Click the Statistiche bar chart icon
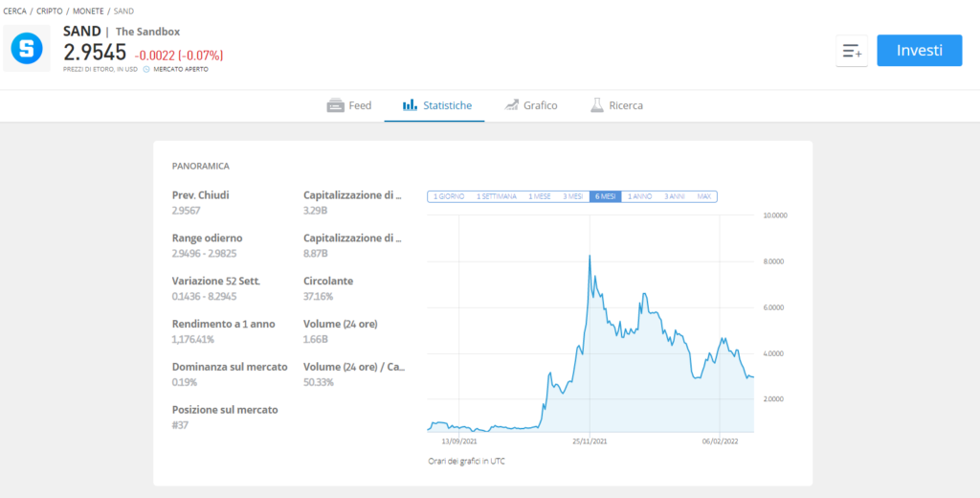The height and width of the screenshot is (498, 980). click(410, 105)
